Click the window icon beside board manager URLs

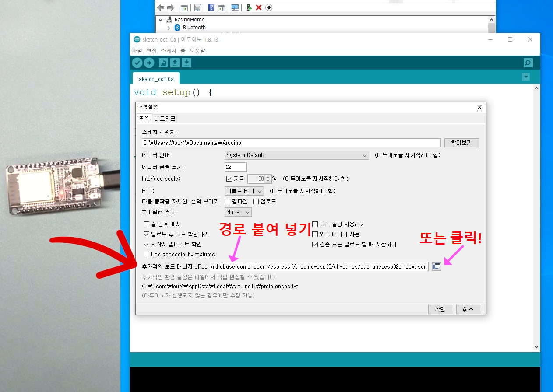[x=436, y=266]
